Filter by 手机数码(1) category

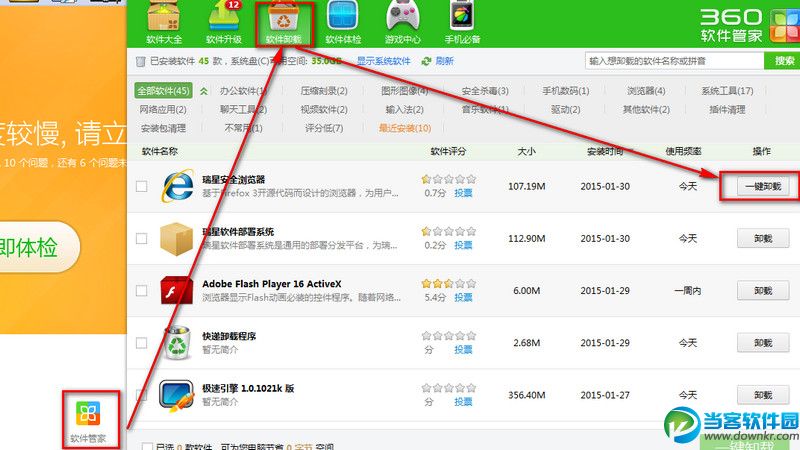(565, 91)
